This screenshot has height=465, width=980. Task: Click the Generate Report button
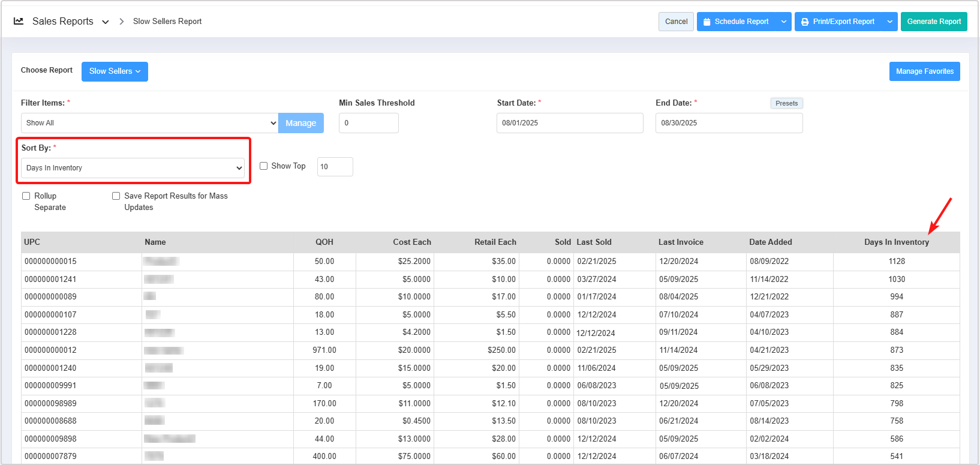(933, 22)
